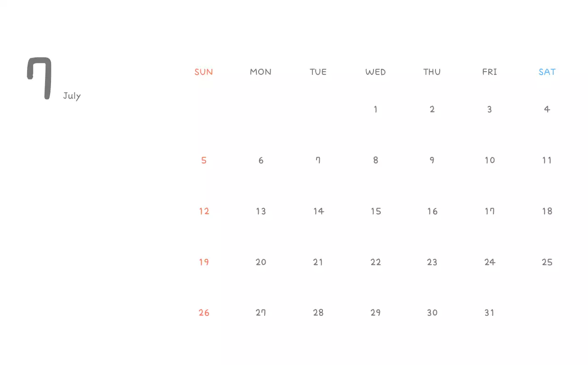588x365 pixels.
Task: Click the MON weekday header
Action: pyautogui.click(x=260, y=72)
